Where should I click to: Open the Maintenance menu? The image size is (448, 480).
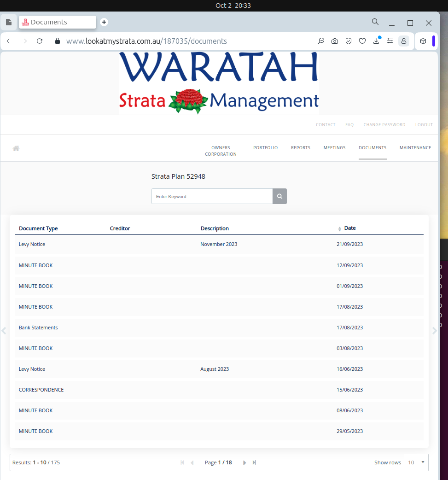tap(415, 147)
